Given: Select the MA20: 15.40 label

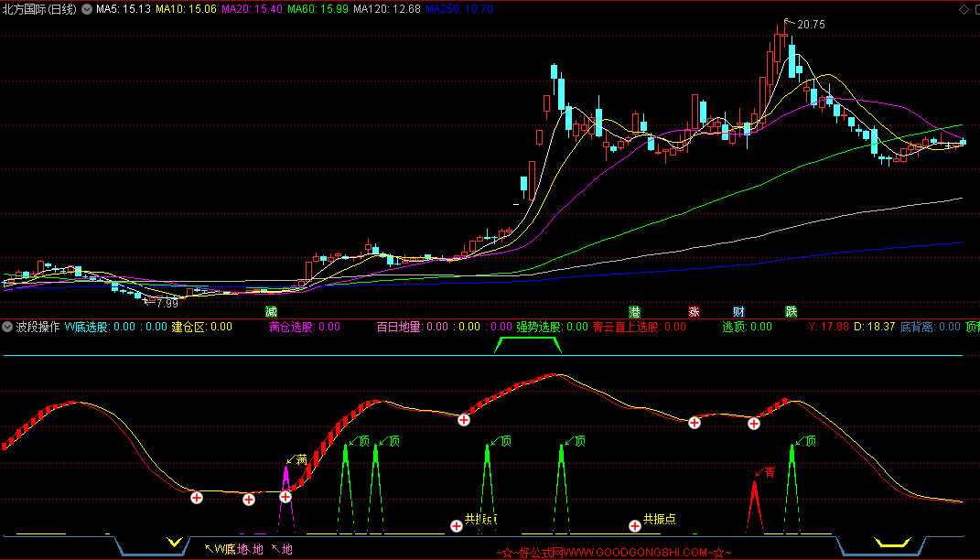Looking at the screenshot, I should coord(252,9).
